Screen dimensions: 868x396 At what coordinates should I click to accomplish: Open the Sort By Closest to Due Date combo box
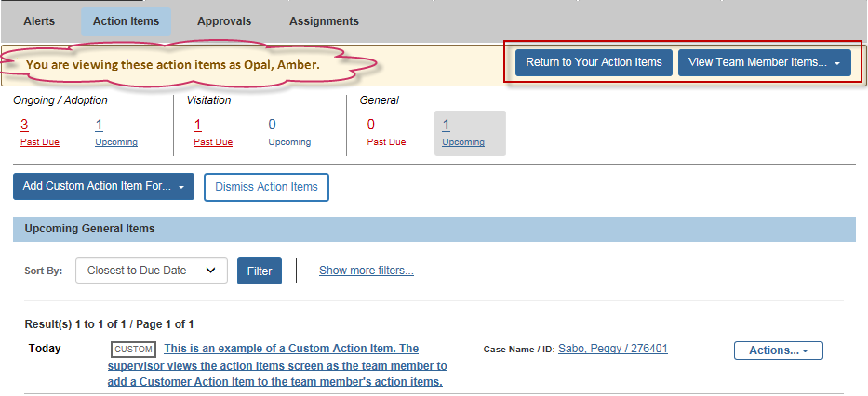tap(151, 271)
